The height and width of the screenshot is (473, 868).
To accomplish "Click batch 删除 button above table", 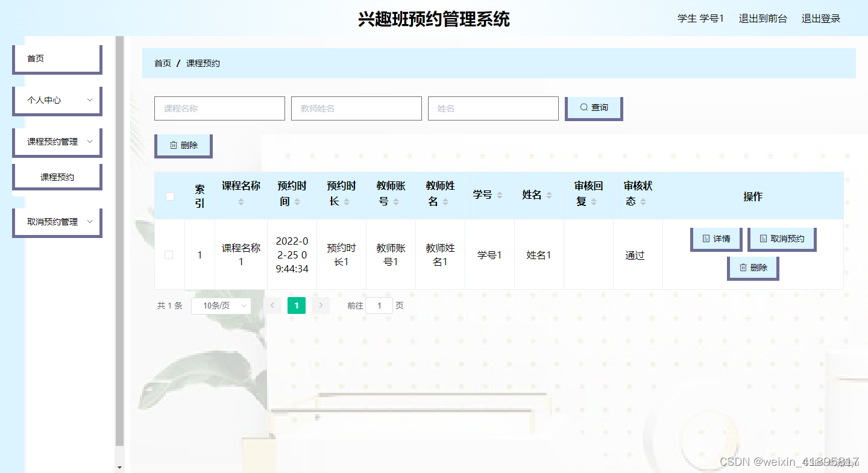I will coord(184,145).
